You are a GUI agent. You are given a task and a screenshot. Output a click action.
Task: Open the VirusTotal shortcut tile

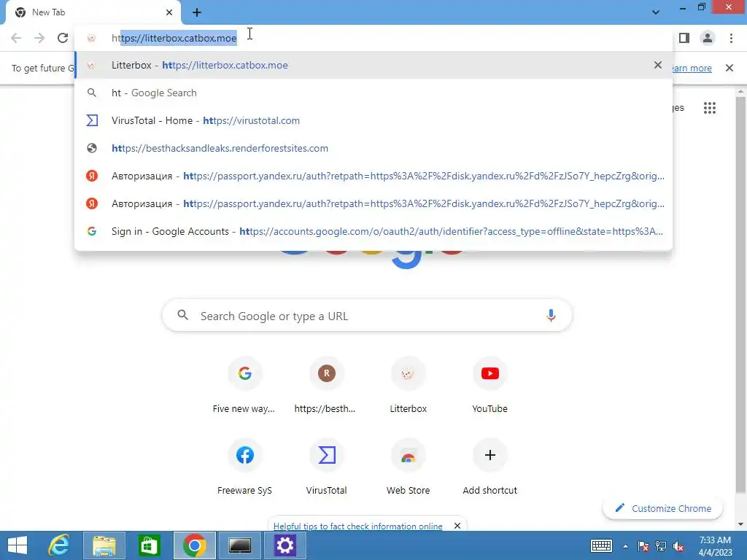tap(326, 467)
